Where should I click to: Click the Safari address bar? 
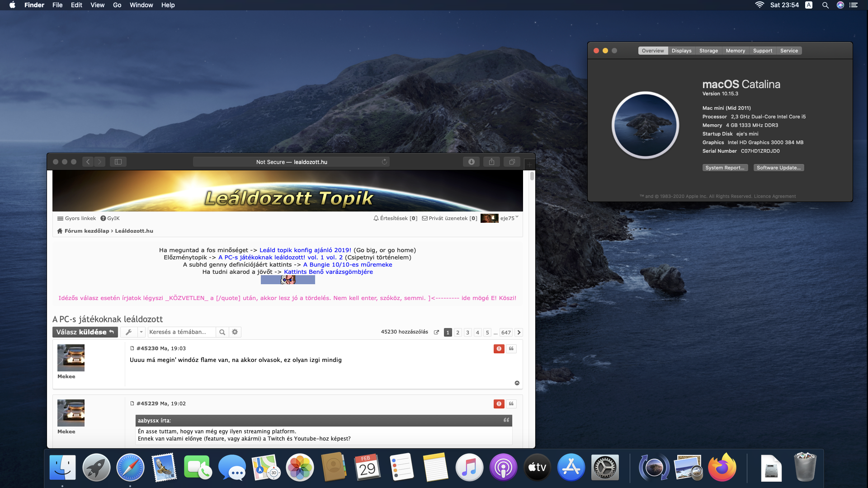292,162
